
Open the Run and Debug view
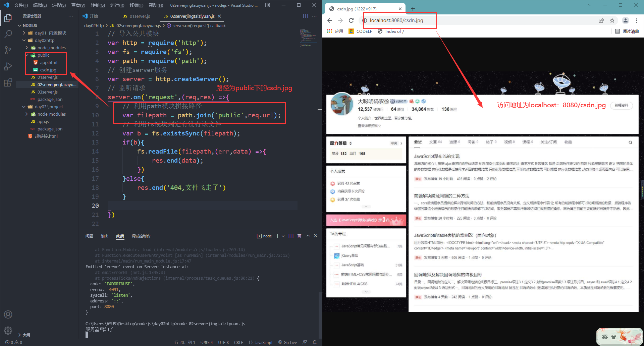[8, 66]
